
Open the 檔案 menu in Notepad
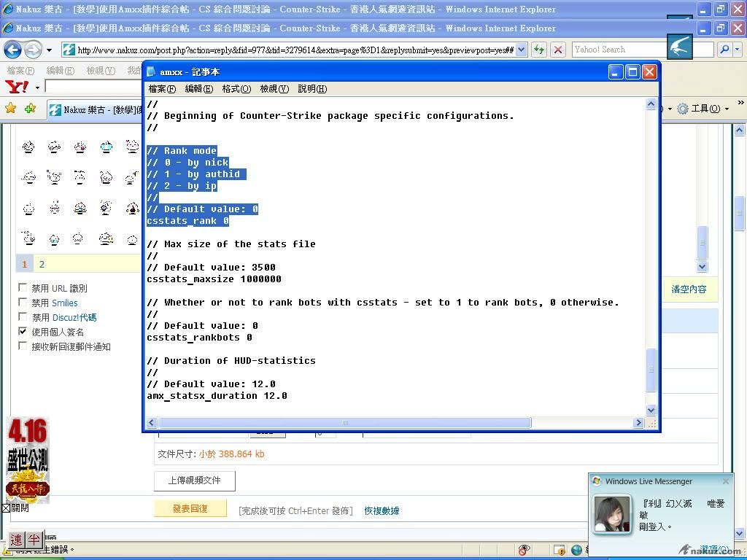[161, 89]
